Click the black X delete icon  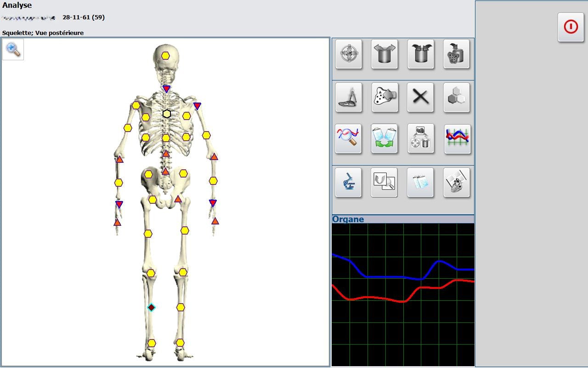click(420, 98)
